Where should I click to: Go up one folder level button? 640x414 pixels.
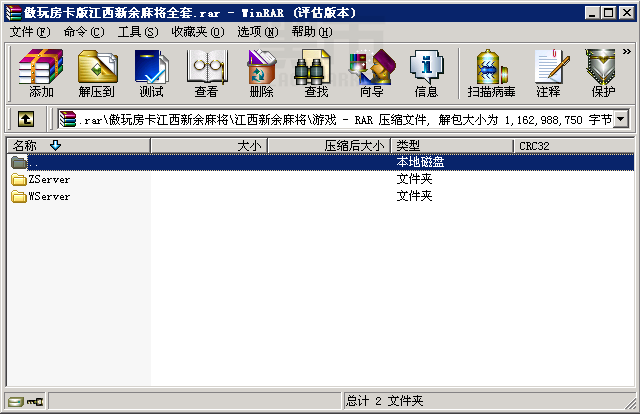(x=26, y=119)
